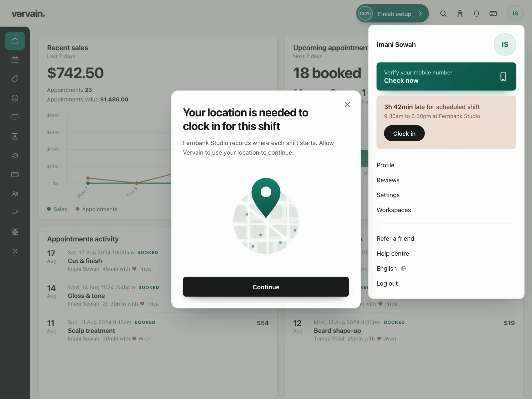
Task: Click the rocket icon in top bar
Action: click(x=460, y=14)
